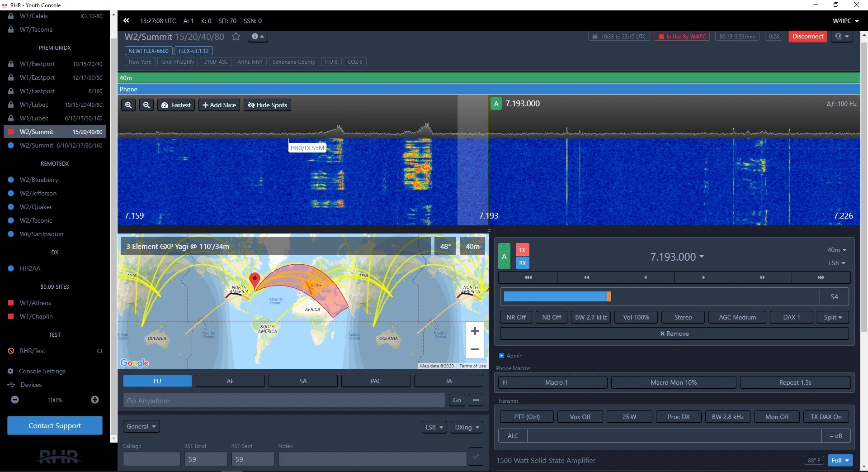Toggle Mon Off monitor
This screenshot has height=472, width=868.
pyautogui.click(x=777, y=417)
